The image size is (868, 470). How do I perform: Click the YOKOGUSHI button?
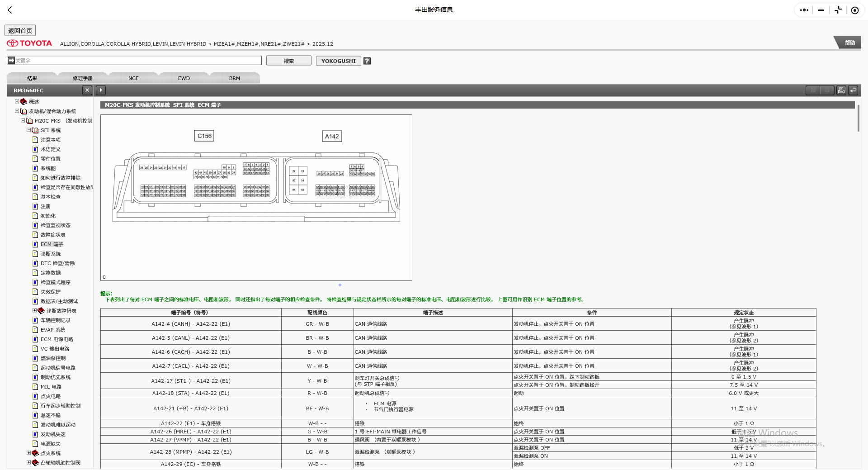click(x=338, y=61)
